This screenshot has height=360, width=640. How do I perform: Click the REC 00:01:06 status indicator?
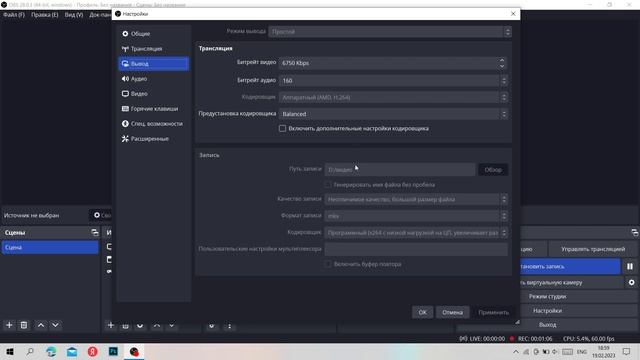(531, 338)
